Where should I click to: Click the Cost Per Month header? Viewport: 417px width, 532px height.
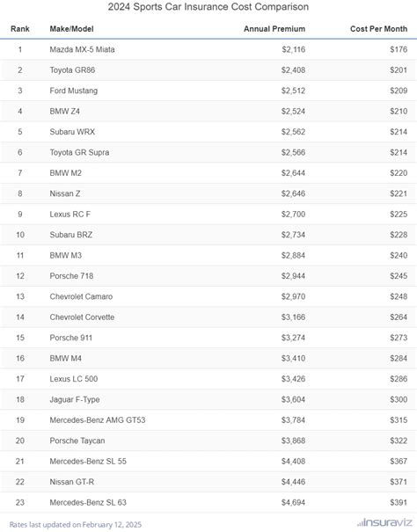point(378,29)
